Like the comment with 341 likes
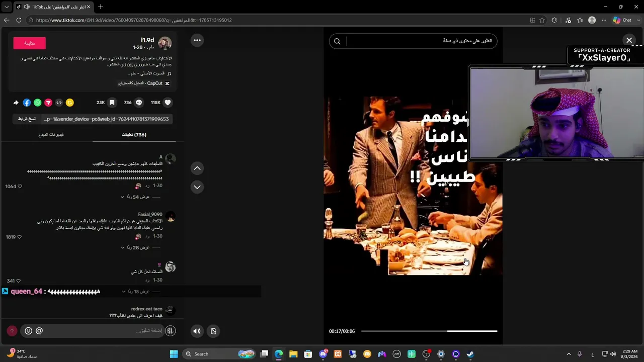Image resolution: width=644 pixels, height=362 pixels. coord(18,281)
